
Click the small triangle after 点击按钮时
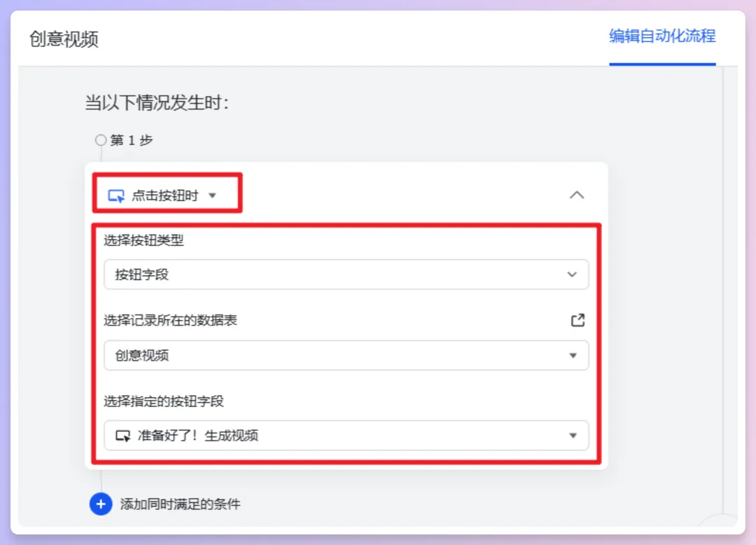click(x=213, y=196)
